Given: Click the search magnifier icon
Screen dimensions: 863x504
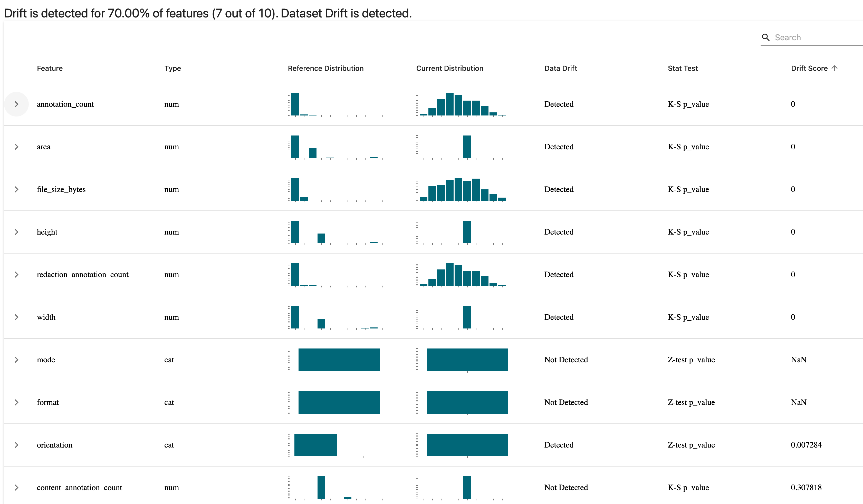Looking at the screenshot, I should pyautogui.click(x=765, y=37).
